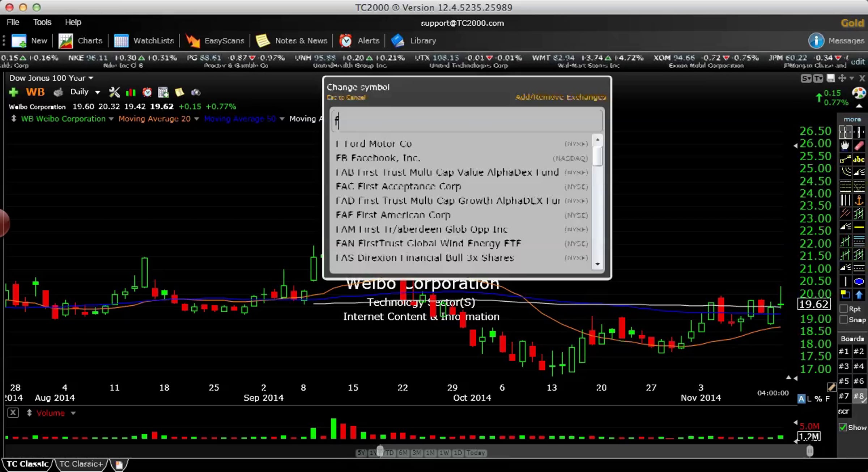Select the arcs drawing tool

pos(845,173)
